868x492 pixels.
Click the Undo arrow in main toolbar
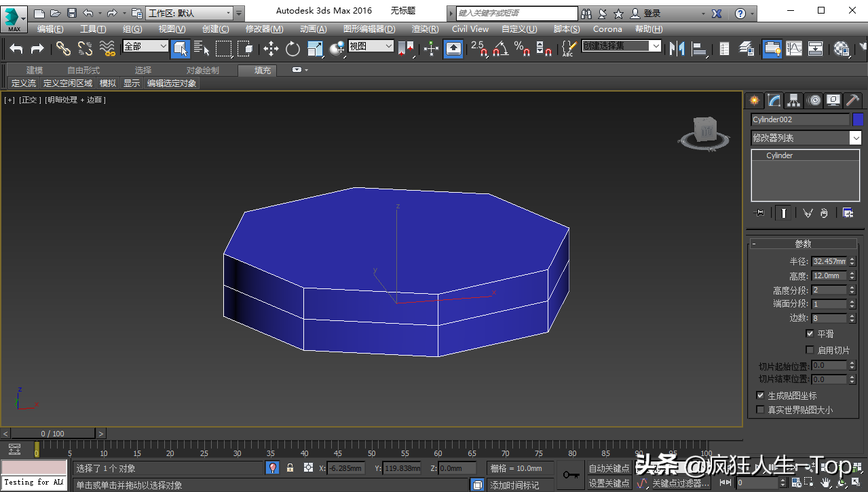pyautogui.click(x=16, y=48)
